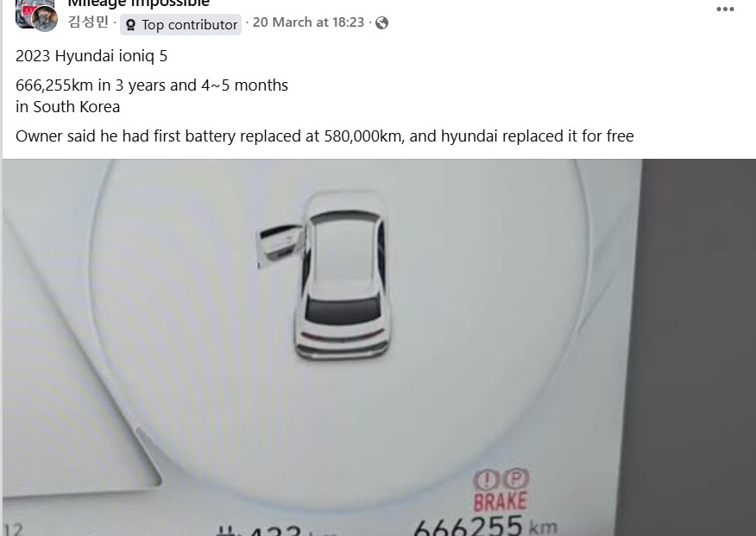Click the red exclamation brake warning icon in the photo
756x536 pixels.
(486, 480)
